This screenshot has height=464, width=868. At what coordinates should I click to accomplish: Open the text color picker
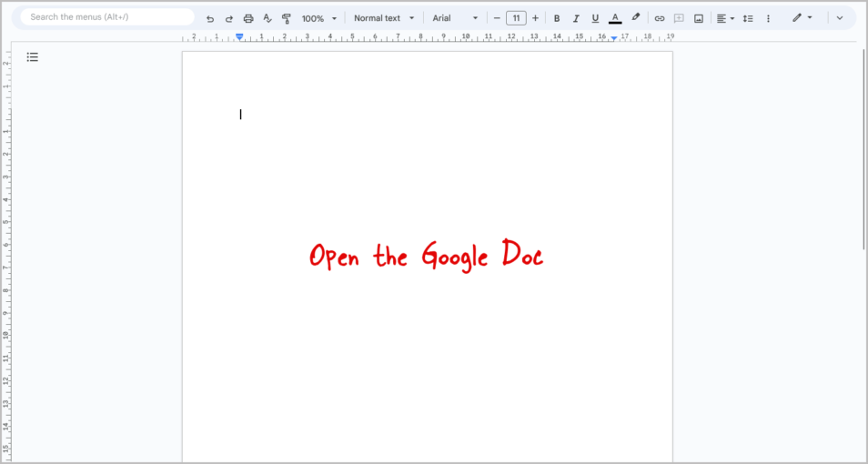615,18
